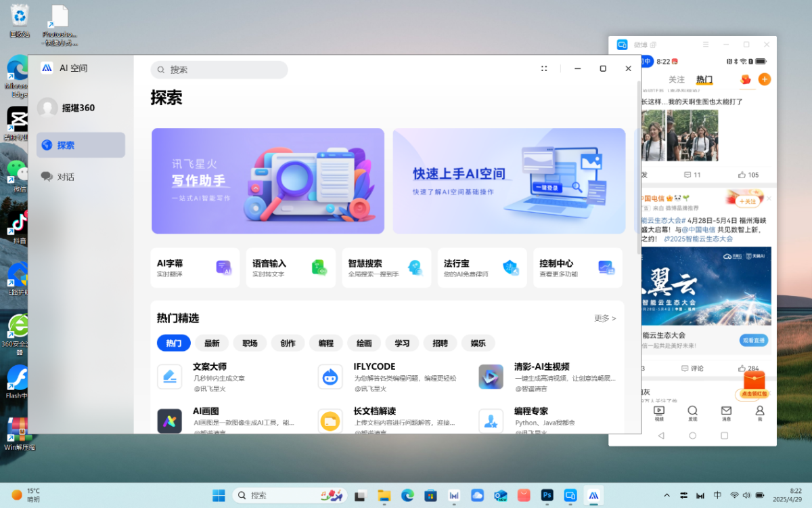812x508 pixels.
Task: Click the Android home circle in Weibo window
Action: pos(692,436)
